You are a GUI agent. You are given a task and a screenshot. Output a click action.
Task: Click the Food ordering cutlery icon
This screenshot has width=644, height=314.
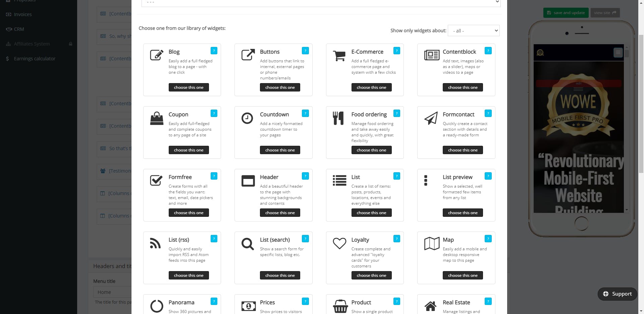pos(339,118)
